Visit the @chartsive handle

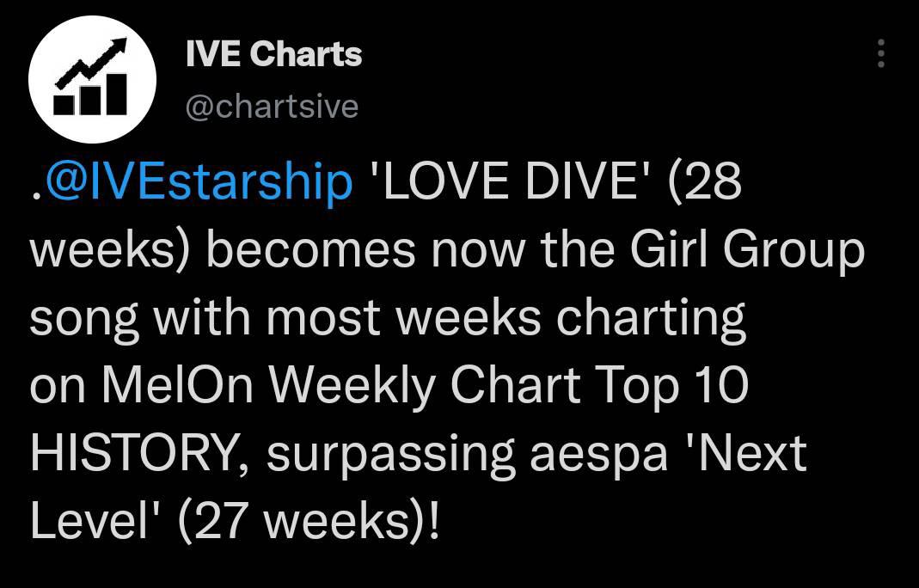[x=272, y=107]
